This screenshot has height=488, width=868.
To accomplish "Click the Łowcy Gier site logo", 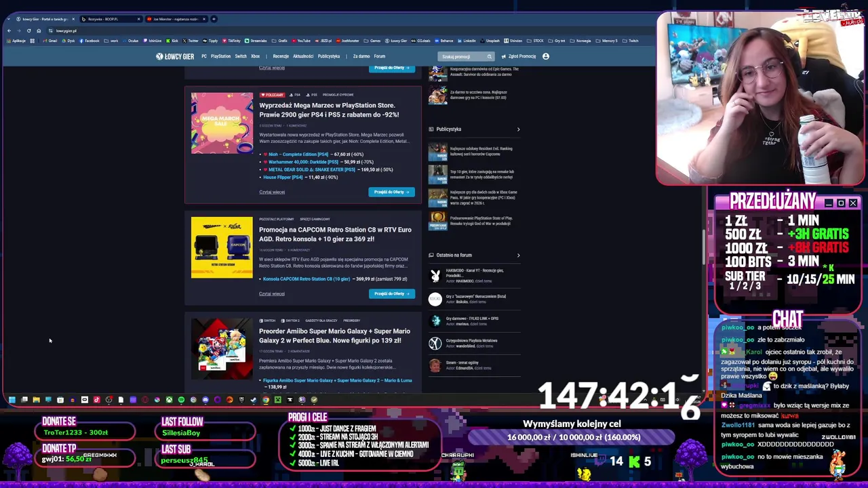I will [175, 56].
